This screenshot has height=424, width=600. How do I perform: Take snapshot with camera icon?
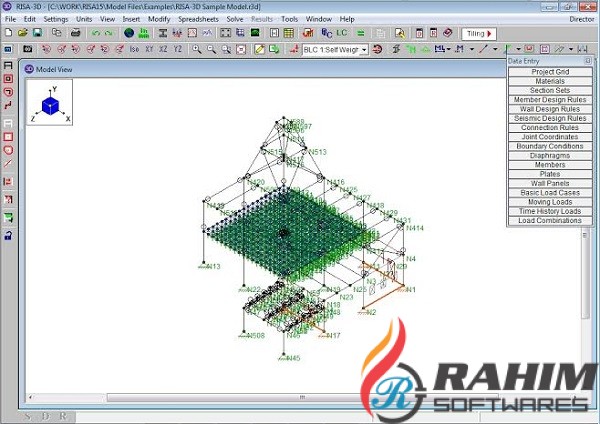click(x=27, y=49)
